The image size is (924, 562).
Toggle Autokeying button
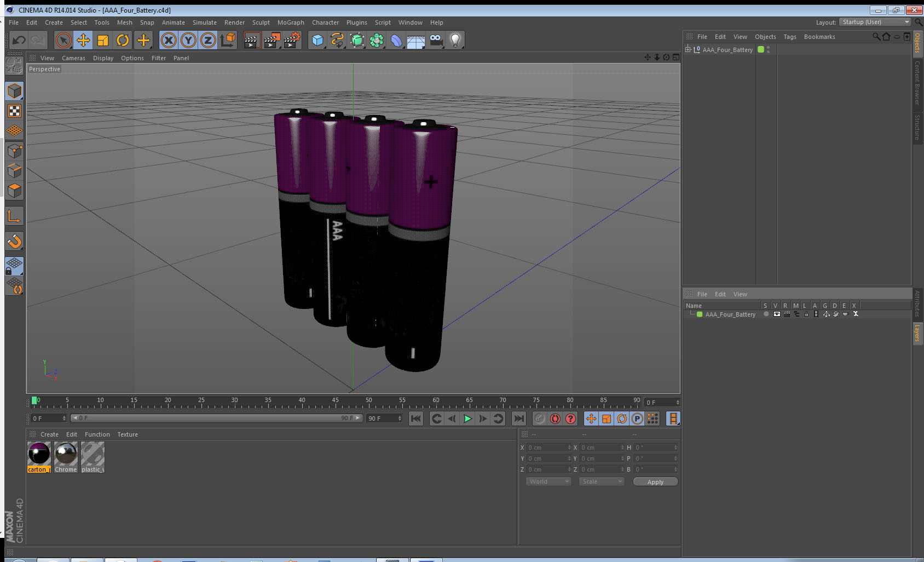[x=555, y=418]
